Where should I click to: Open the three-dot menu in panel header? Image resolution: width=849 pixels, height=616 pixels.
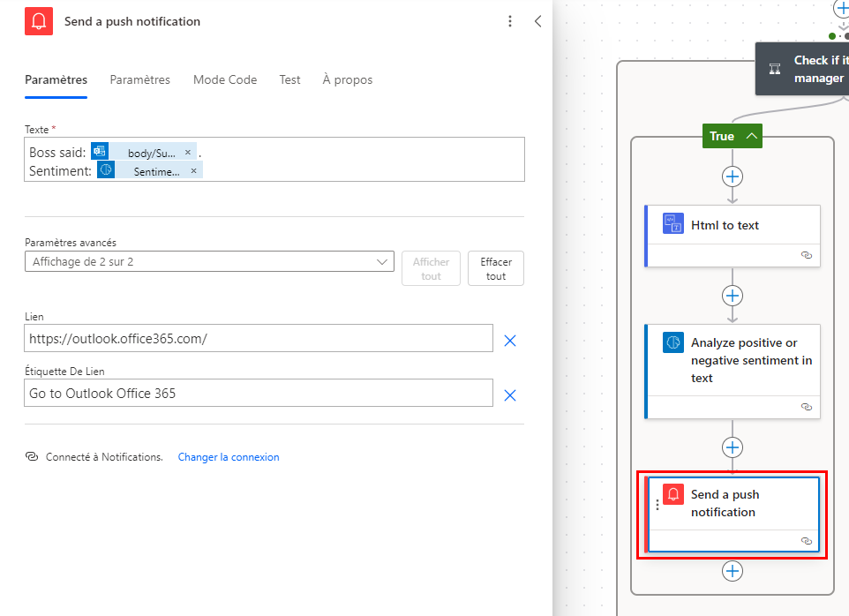[x=509, y=21]
